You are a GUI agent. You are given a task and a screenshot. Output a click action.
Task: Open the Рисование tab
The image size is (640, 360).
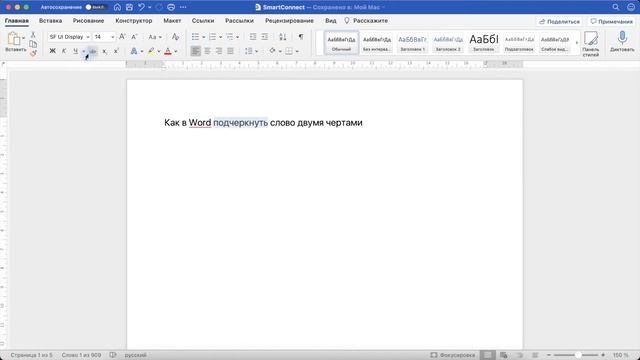88,20
